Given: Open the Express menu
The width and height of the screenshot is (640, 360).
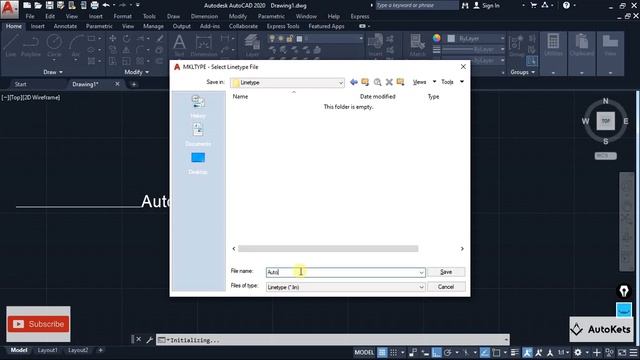Looking at the screenshot, I should pos(360,16).
